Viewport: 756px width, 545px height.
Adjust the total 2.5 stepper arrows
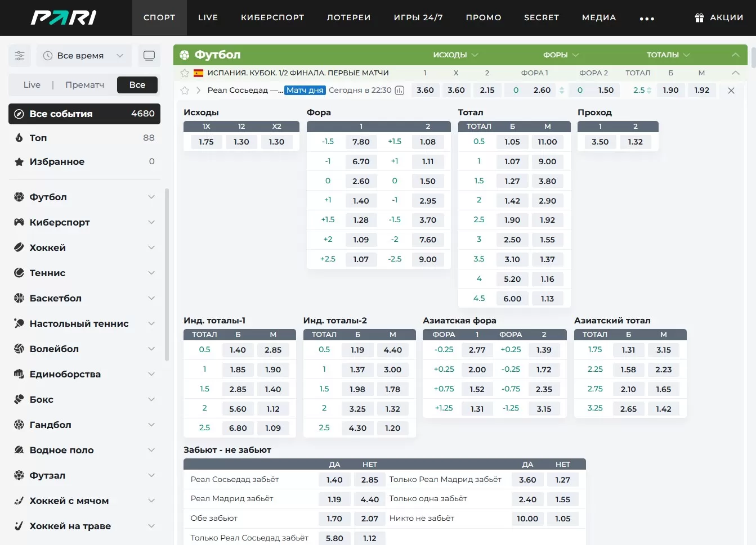[649, 91]
